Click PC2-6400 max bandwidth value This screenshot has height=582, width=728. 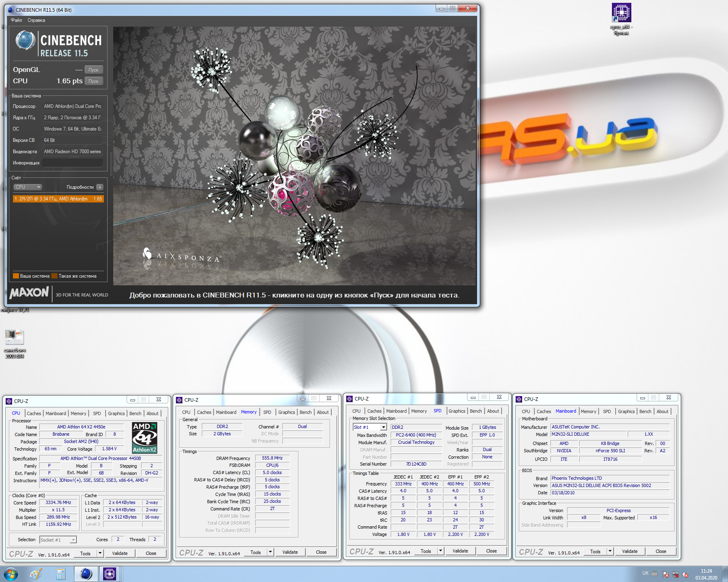pos(416,435)
